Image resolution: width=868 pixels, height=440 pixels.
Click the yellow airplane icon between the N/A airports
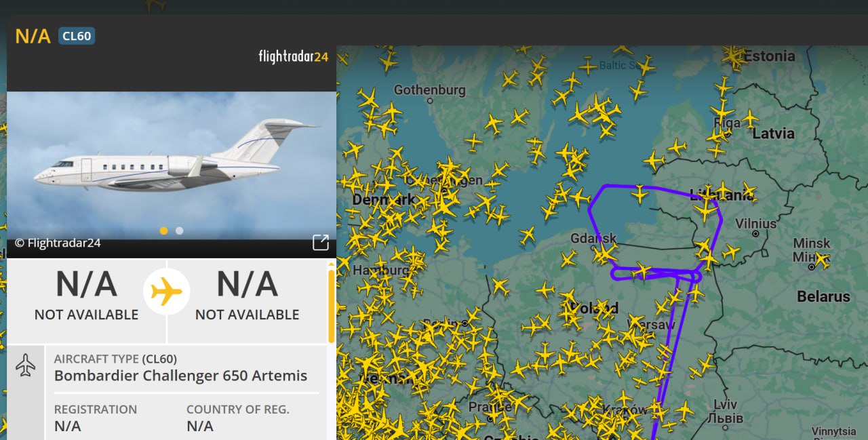click(167, 292)
